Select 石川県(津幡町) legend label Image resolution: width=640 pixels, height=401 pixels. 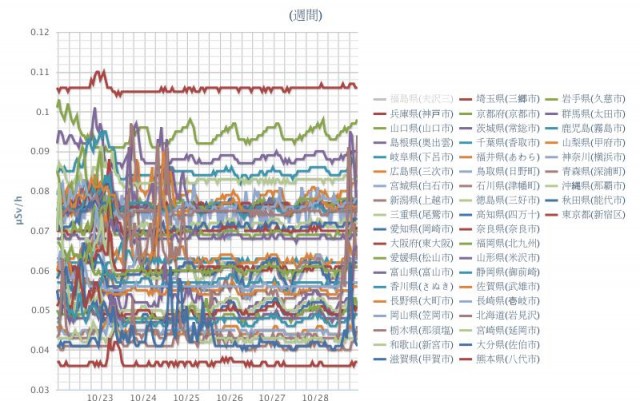pos(508,186)
